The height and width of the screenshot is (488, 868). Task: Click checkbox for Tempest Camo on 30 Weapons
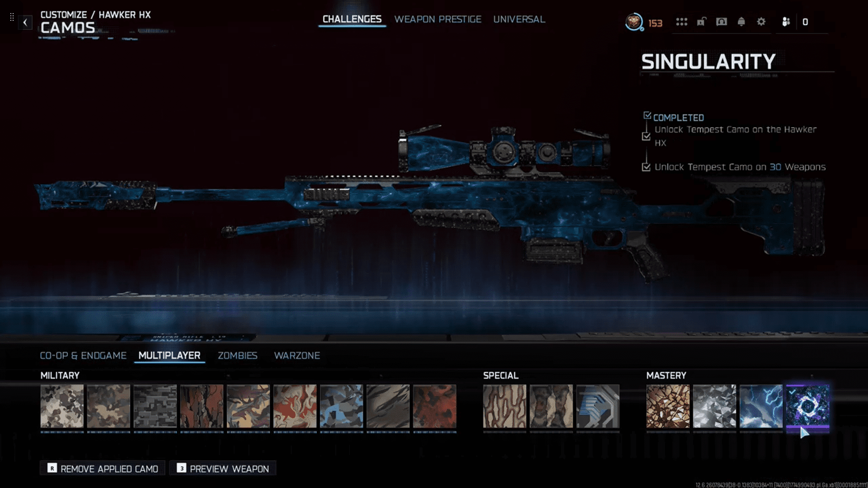tap(646, 167)
